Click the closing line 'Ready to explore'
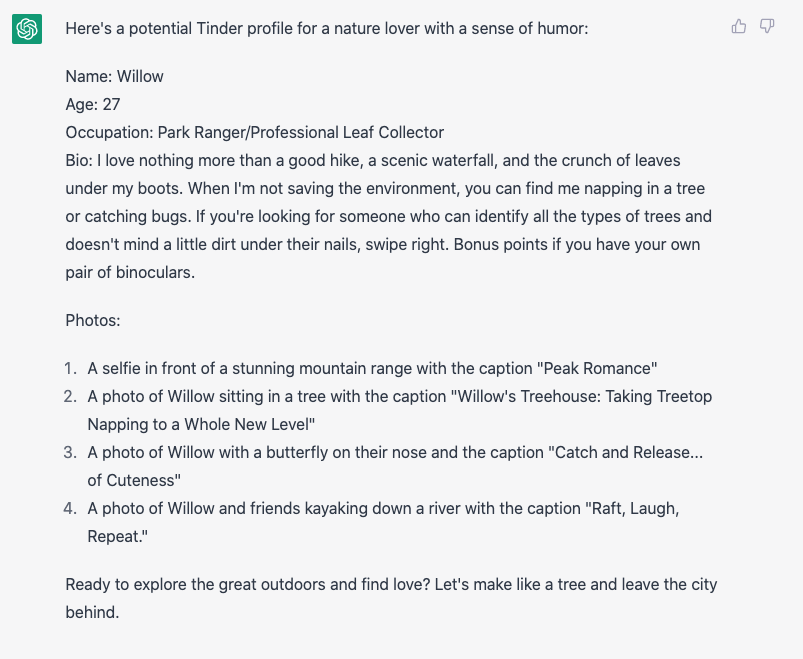Screen dimensions: 803x659 (x=391, y=599)
